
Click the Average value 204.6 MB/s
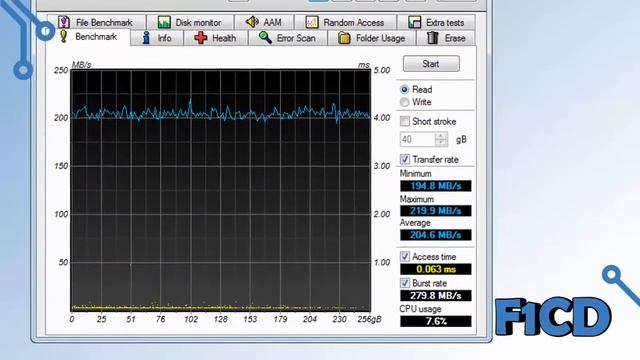pyautogui.click(x=436, y=235)
